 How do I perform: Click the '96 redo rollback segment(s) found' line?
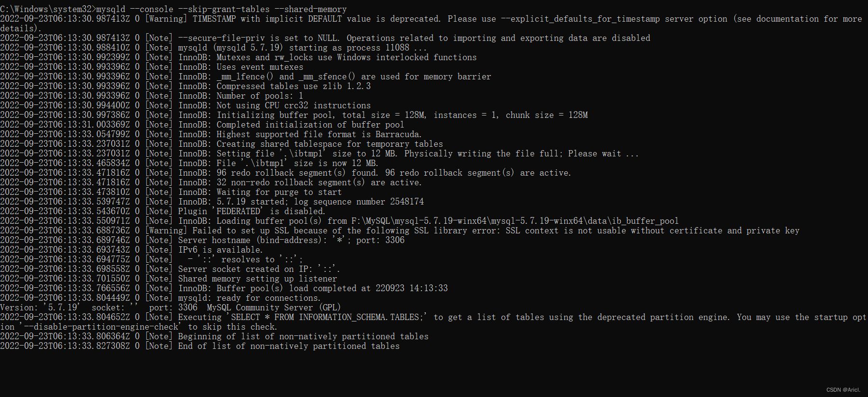click(x=286, y=173)
